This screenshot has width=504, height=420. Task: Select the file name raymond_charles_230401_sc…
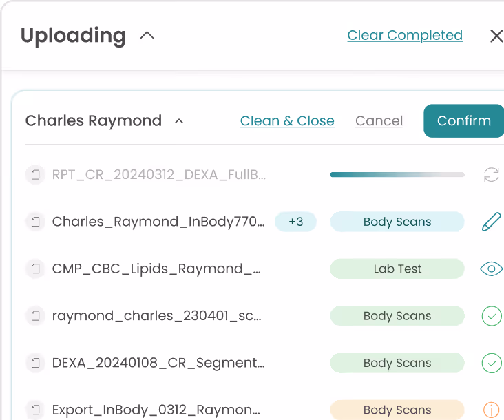point(156,316)
